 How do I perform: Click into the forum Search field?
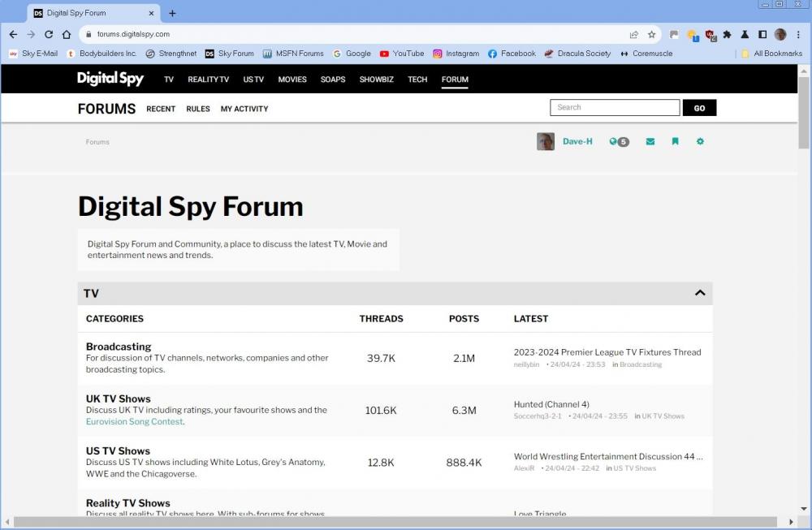(615, 107)
